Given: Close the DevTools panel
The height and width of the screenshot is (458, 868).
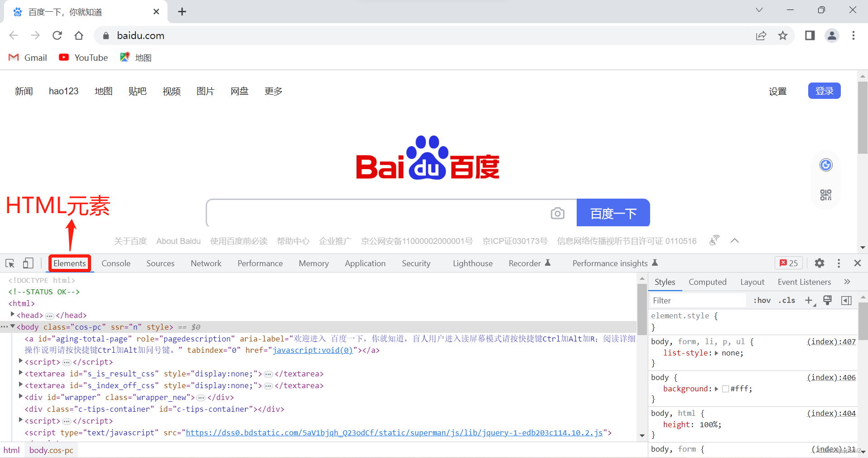Looking at the screenshot, I should tap(858, 263).
